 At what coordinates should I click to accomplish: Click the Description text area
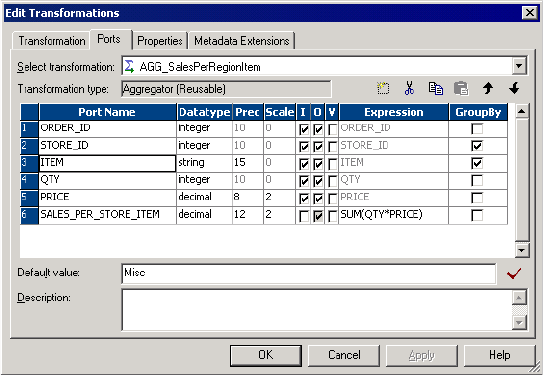coord(317,310)
